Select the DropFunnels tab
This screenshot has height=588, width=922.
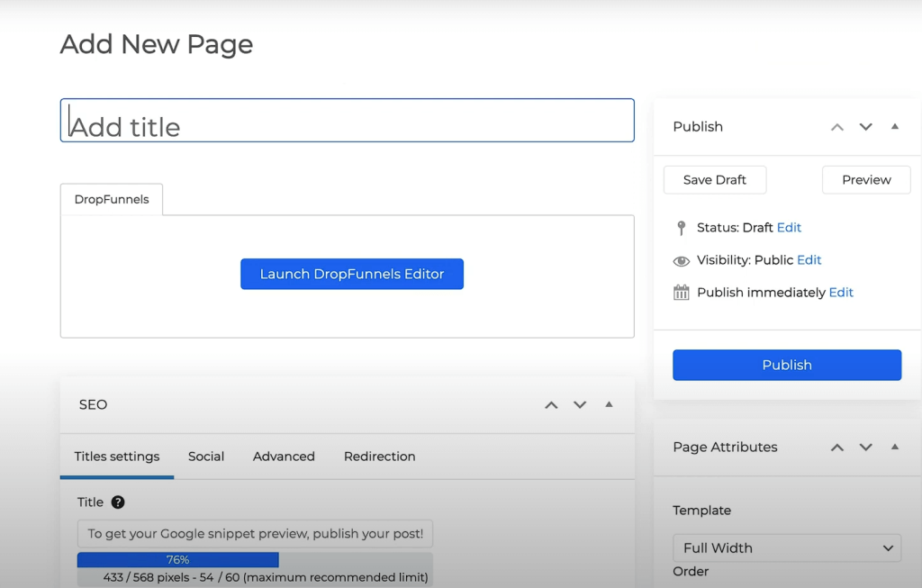tap(111, 199)
